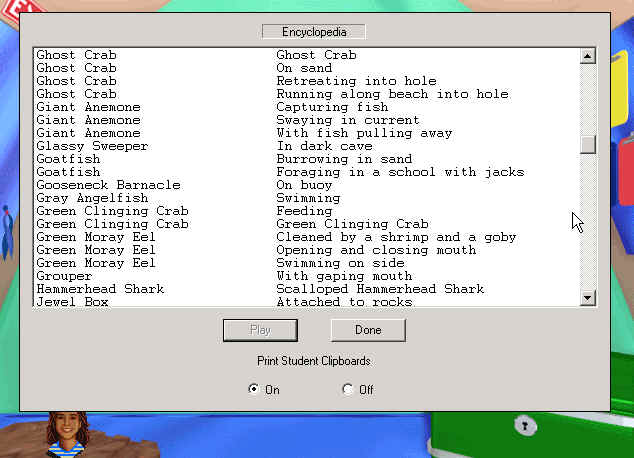
Task: Select 'Retreating into hole' entry
Action: pos(306,81)
